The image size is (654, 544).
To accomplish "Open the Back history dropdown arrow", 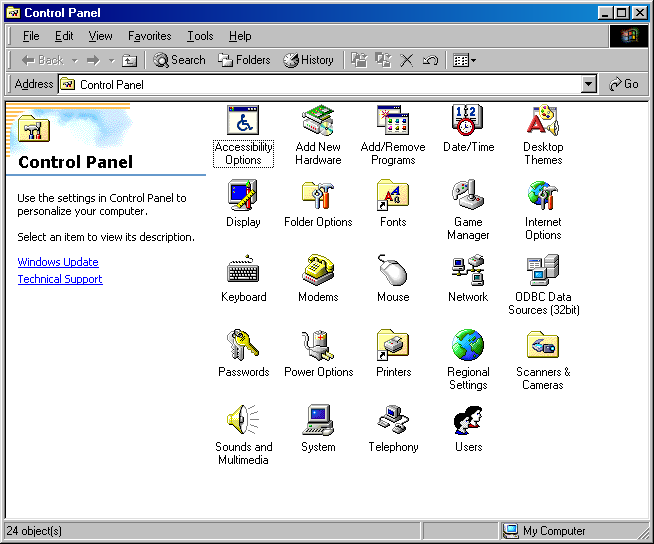I will tap(75, 61).
